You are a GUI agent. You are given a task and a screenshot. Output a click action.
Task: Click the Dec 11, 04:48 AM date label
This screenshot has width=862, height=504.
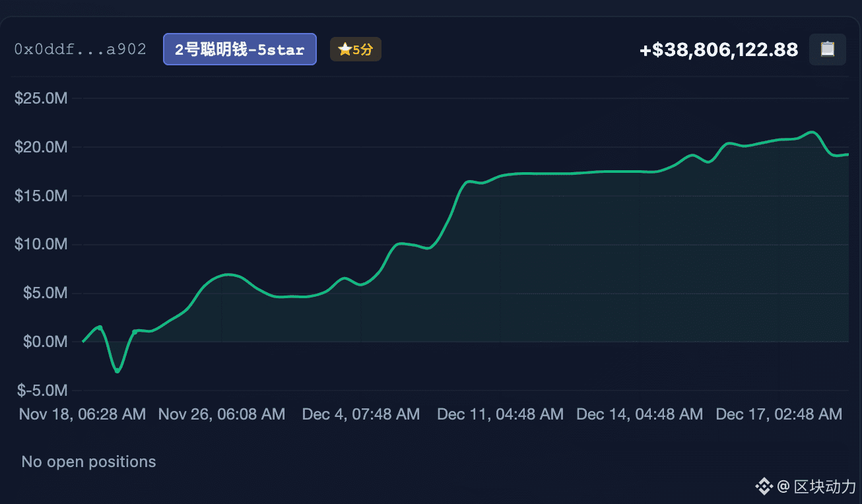[x=500, y=414]
